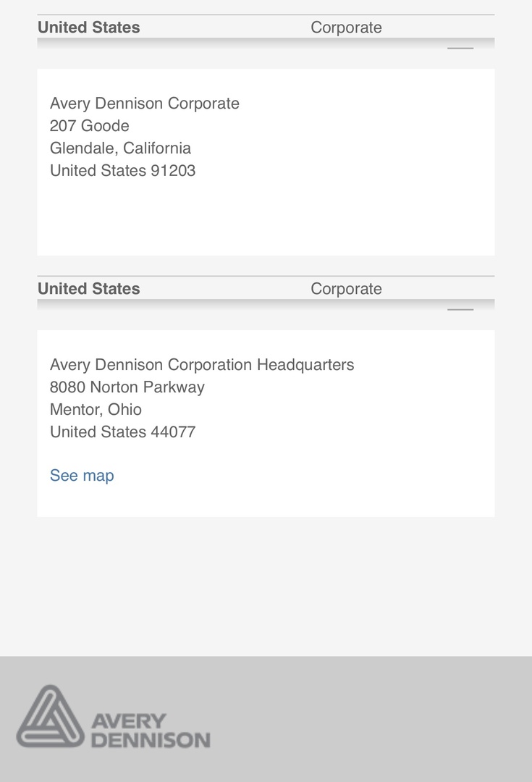
Task: Click the 207 Goode street line
Action: coord(89,126)
